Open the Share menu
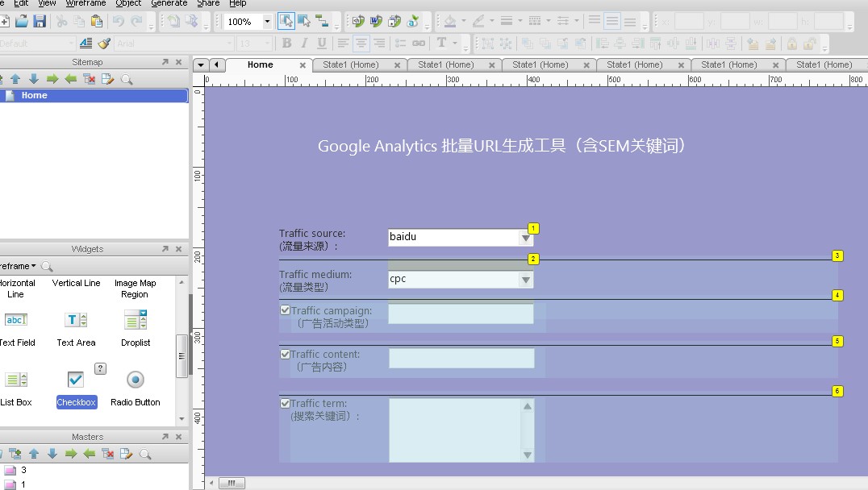Screen dimensions: 868x490 [208, 3]
